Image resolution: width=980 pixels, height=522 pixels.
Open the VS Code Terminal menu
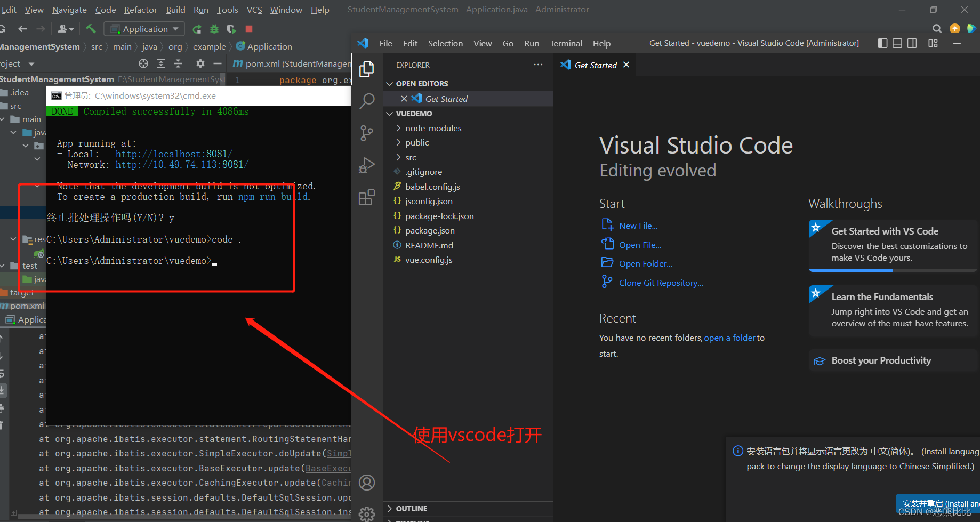[x=566, y=43]
